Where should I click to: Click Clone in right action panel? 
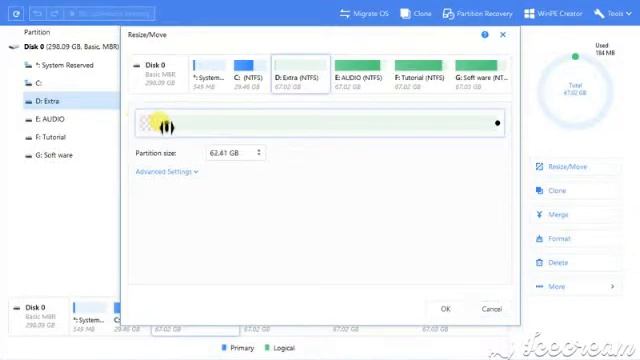576,191
